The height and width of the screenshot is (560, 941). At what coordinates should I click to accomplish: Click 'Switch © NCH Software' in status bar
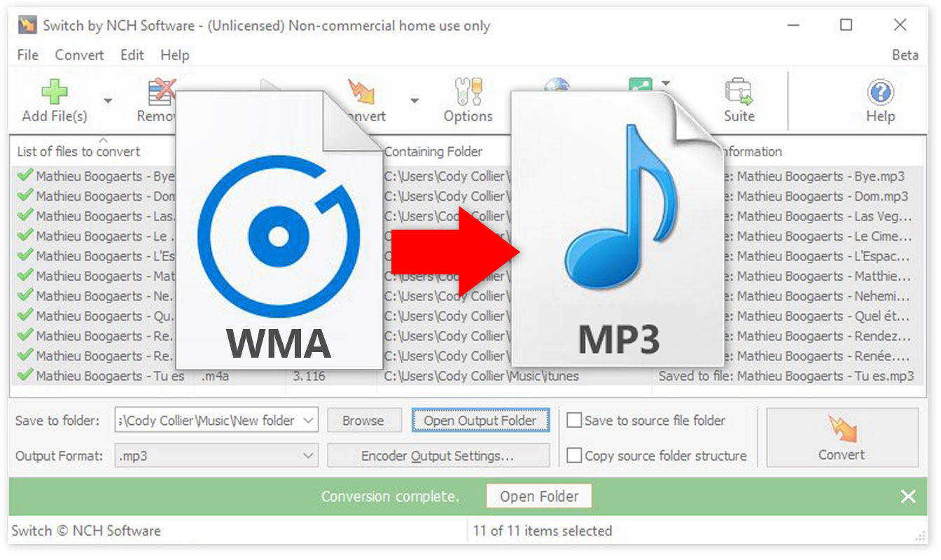[x=86, y=531]
